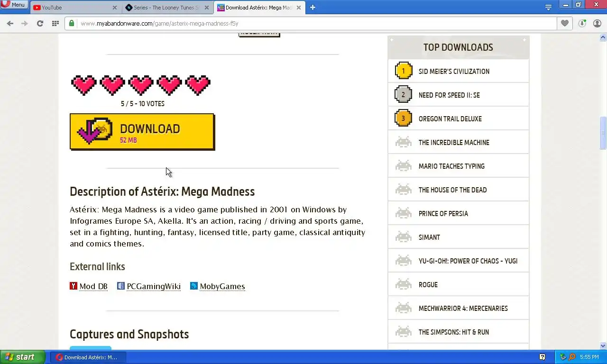Screen dimensions: 607x364
Task: Open the Opera Menu button
Action: (14, 4)
